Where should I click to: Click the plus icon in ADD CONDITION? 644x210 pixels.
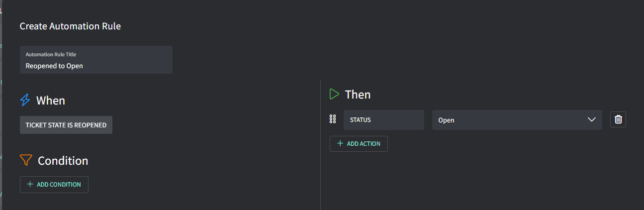(x=30, y=184)
